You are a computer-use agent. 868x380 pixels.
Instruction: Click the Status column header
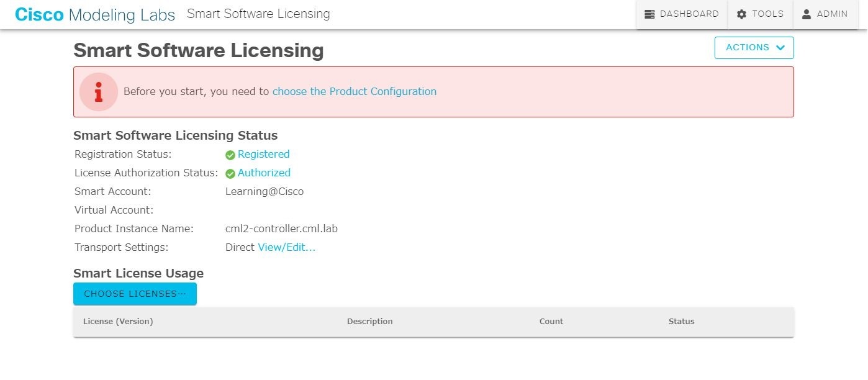(x=681, y=321)
